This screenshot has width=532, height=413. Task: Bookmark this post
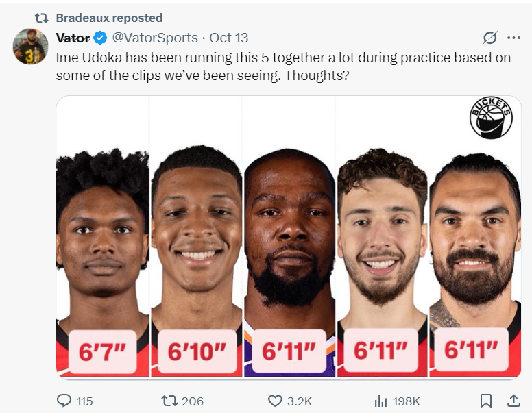coord(485,401)
